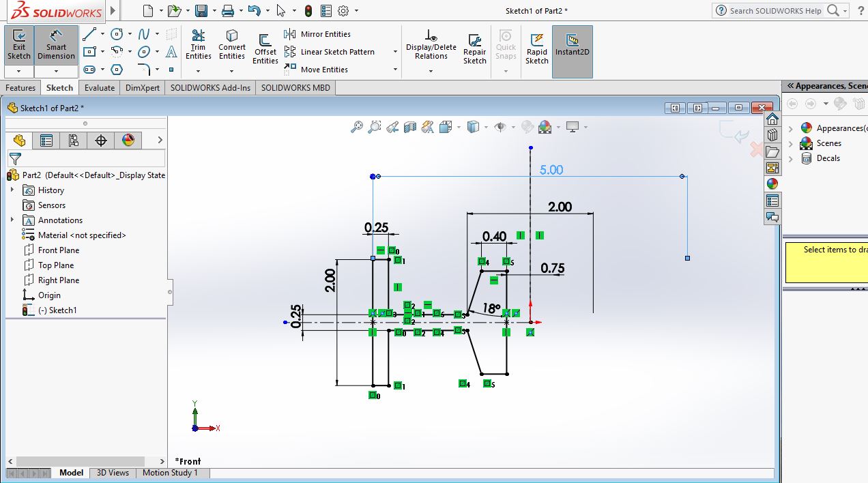This screenshot has height=483, width=868.
Task: Open the Display/Delete Relations dropdown arrow
Action: click(431, 71)
